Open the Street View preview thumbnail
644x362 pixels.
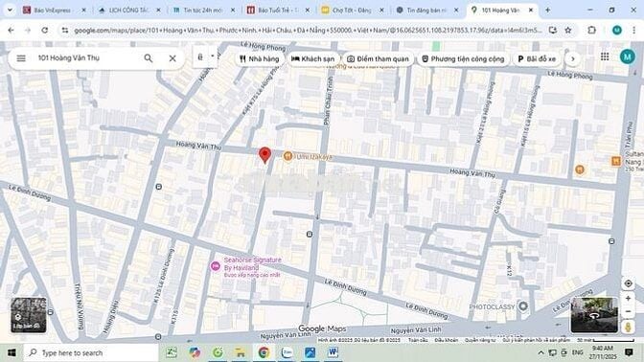point(594,315)
